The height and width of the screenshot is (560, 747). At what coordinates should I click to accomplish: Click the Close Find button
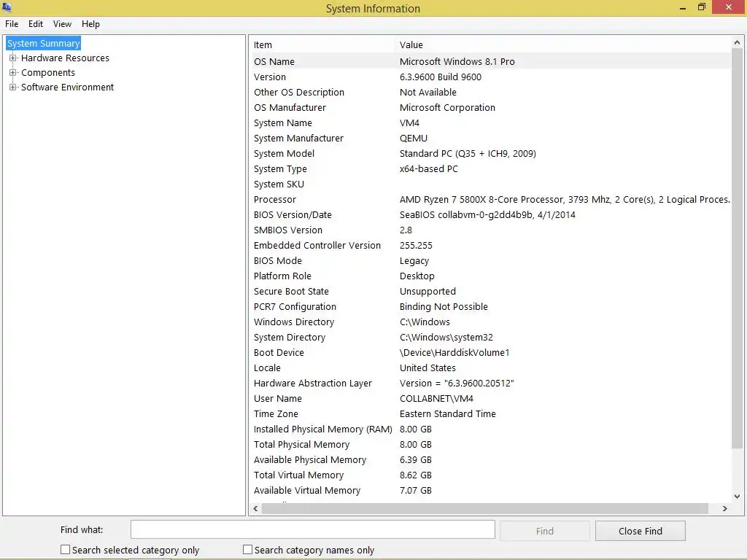click(640, 531)
